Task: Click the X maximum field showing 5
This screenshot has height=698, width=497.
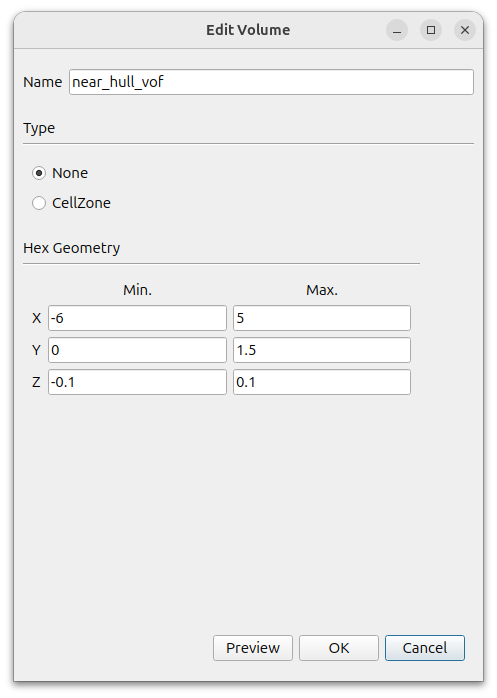Action: click(x=322, y=318)
